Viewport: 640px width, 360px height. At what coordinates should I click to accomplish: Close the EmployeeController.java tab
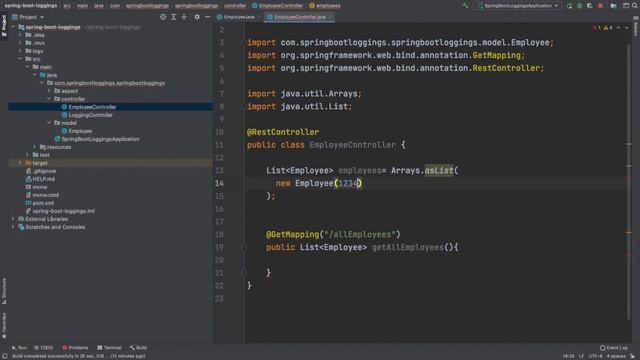pos(330,17)
